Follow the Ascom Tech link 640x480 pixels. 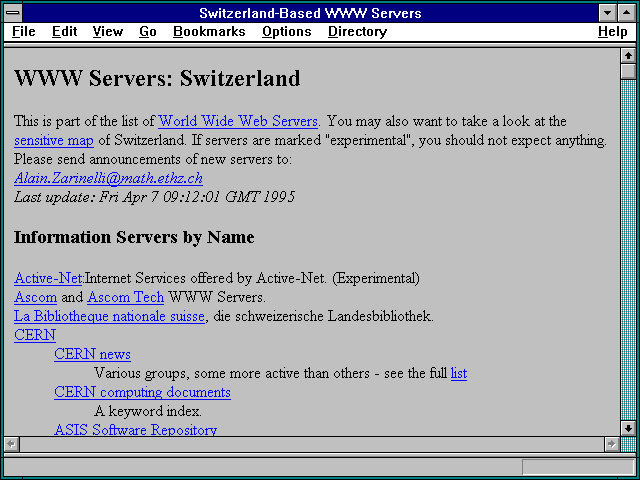(126, 297)
